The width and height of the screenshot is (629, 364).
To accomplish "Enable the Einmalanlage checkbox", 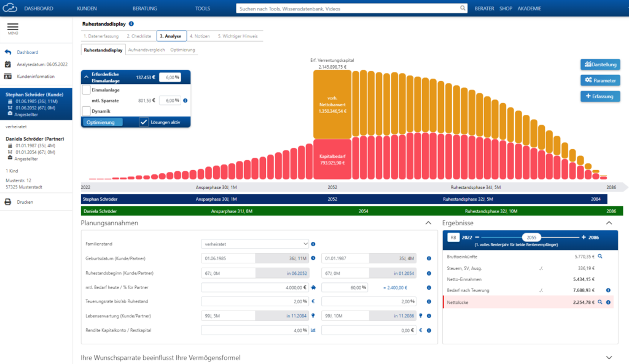I will (x=87, y=90).
